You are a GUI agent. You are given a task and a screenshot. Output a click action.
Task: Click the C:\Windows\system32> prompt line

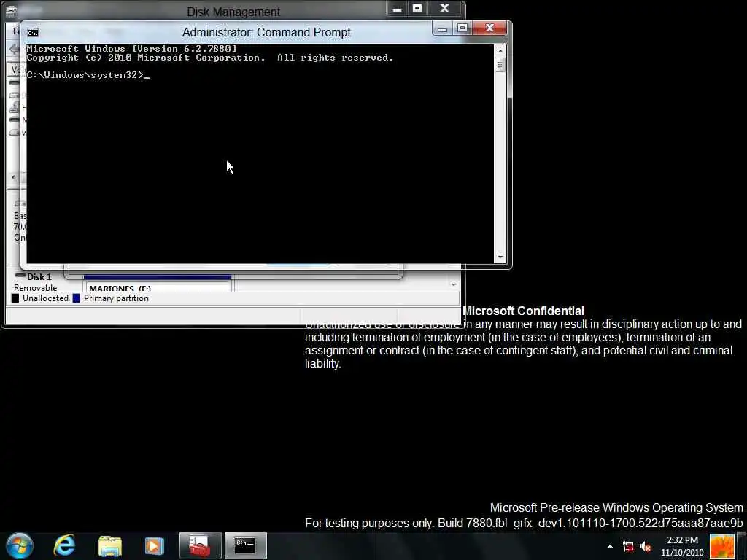coord(88,75)
